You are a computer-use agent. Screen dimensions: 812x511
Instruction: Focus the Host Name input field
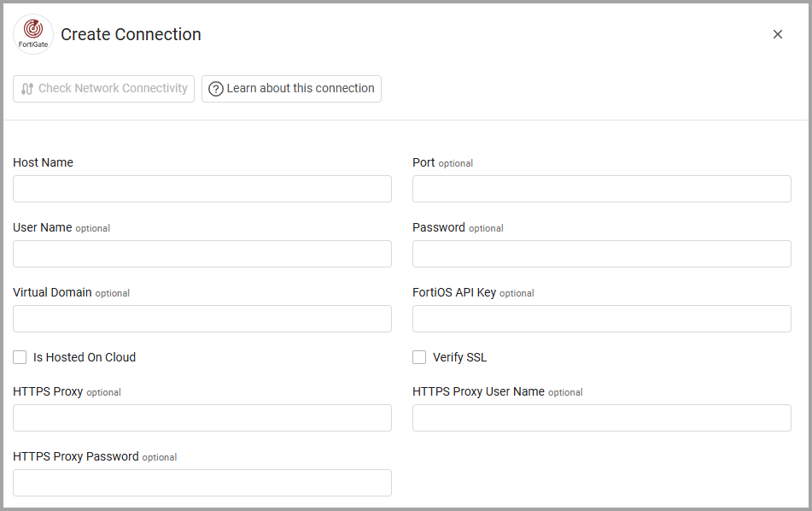tap(202, 189)
